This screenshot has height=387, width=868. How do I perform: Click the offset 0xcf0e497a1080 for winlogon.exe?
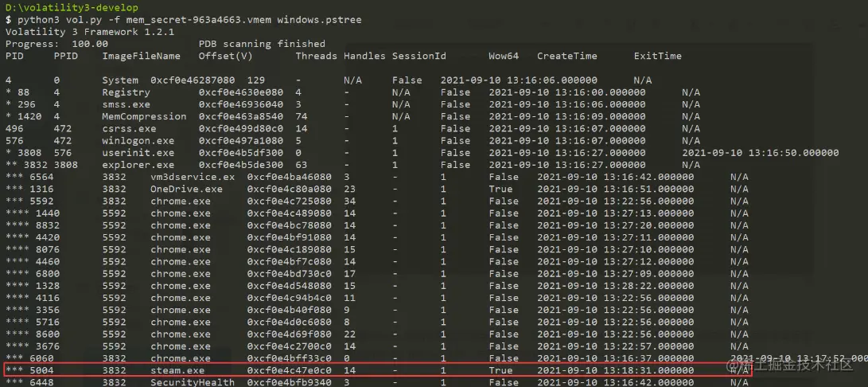tap(241, 141)
